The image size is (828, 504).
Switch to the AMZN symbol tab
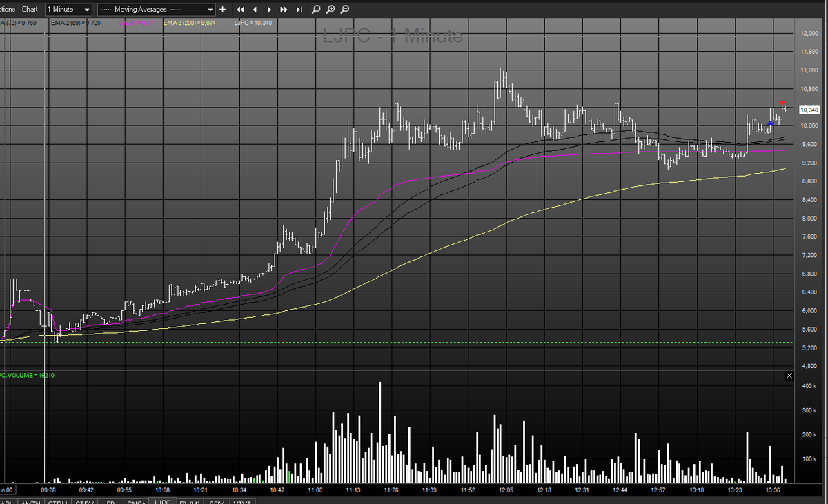tap(30, 501)
